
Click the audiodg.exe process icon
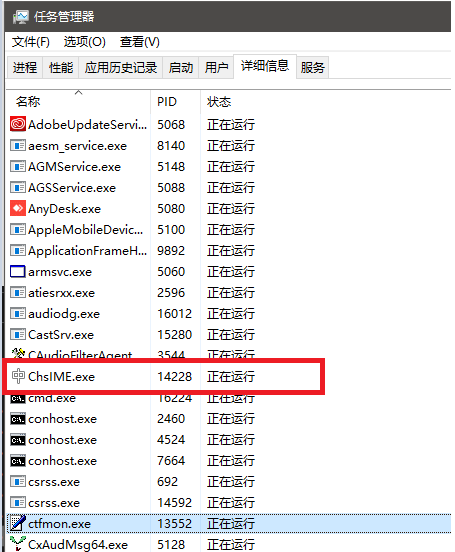(18, 314)
